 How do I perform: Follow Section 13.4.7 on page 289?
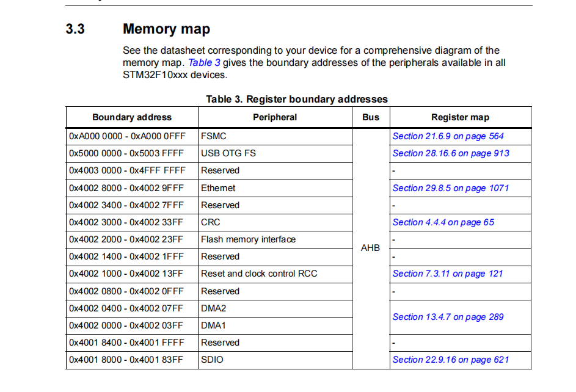448,317
